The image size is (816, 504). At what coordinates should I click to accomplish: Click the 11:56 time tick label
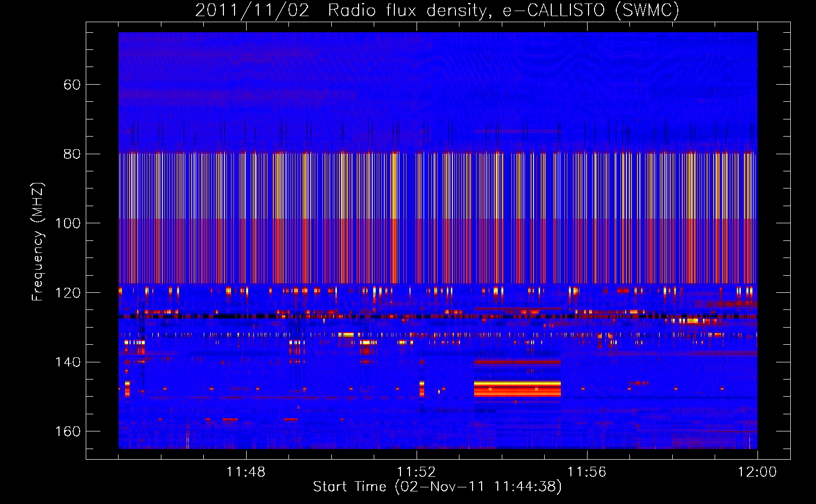point(587,472)
